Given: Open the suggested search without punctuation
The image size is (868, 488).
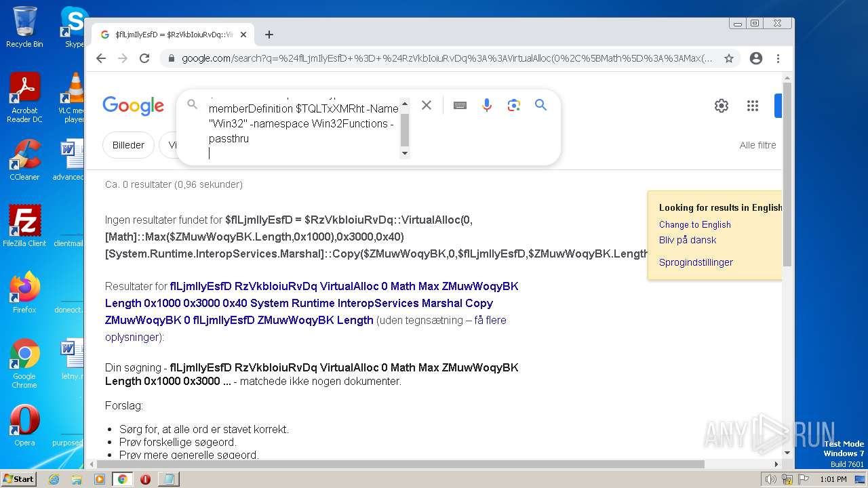Looking at the screenshot, I should (311, 303).
